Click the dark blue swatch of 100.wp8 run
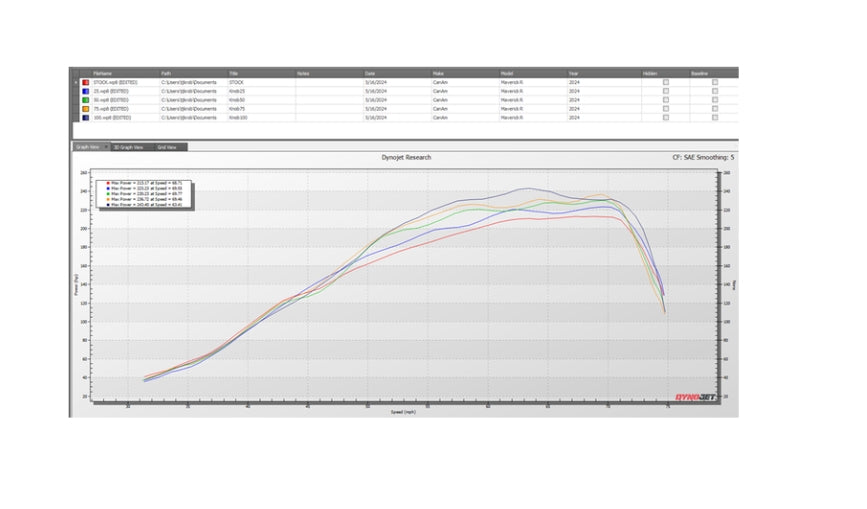The width and height of the screenshot is (867, 509). (86, 118)
